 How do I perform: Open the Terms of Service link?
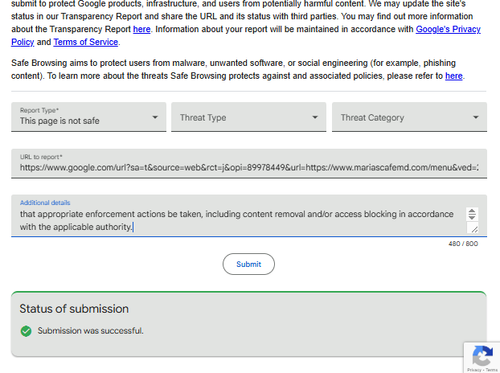click(86, 42)
